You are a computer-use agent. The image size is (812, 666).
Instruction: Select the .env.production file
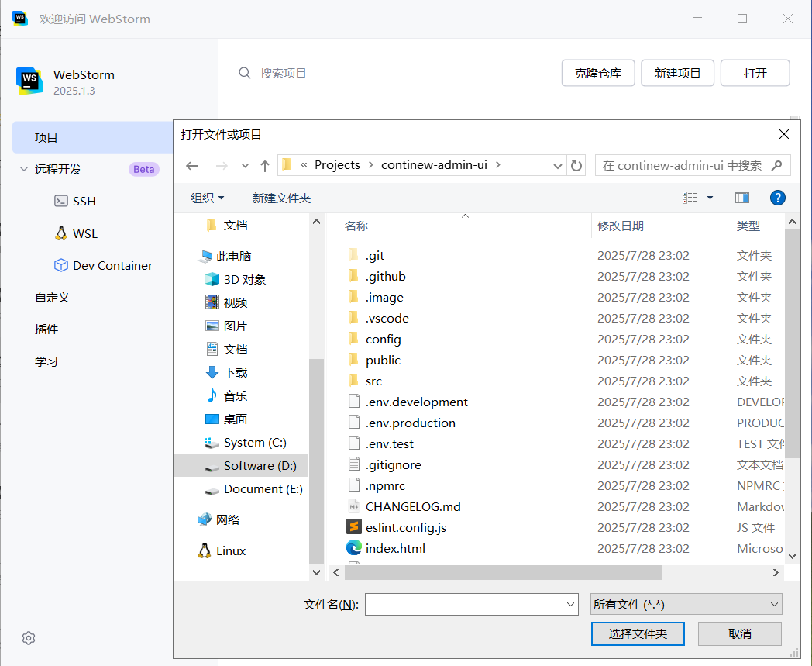[x=401, y=423]
